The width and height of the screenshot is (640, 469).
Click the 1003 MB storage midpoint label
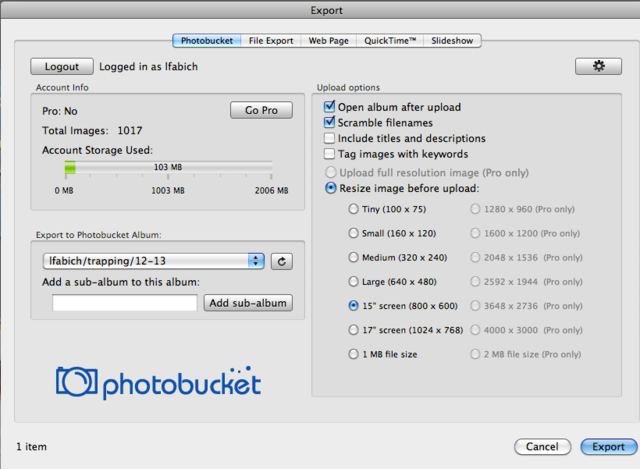point(168,191)
